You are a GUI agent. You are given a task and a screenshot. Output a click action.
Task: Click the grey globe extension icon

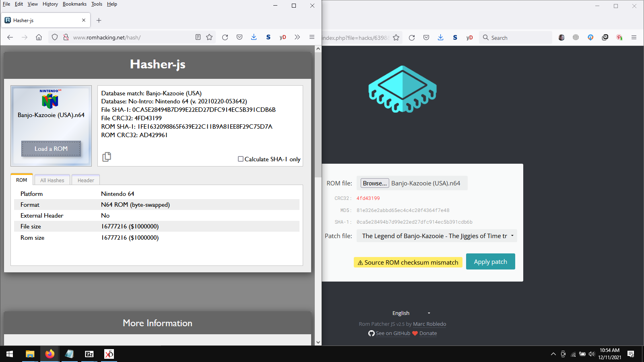point(576,37)
